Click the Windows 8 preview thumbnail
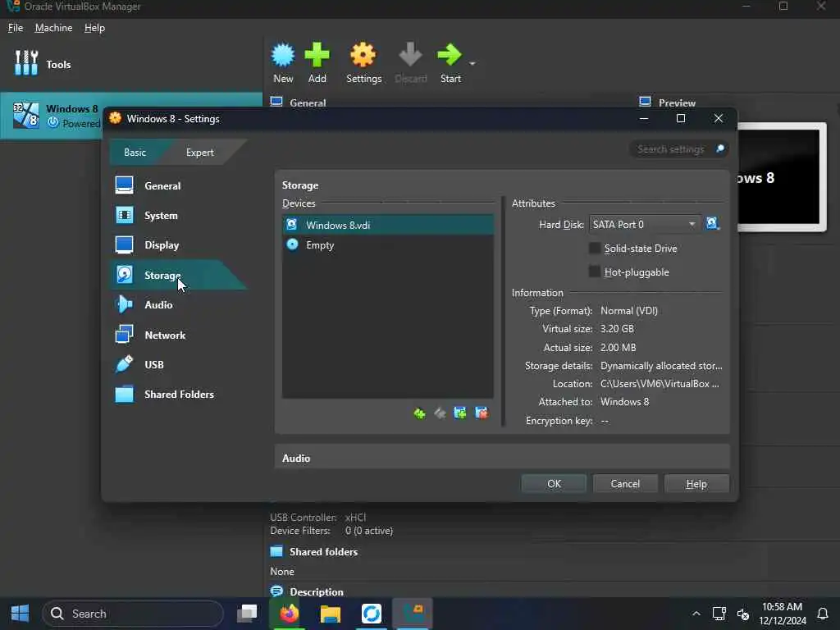This screenshot has width=840, height=630. click(x=782, y=177)
